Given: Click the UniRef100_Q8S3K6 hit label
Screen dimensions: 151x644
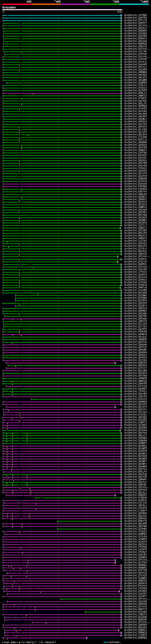Looking at the screenshot, I should coord(135,41).
